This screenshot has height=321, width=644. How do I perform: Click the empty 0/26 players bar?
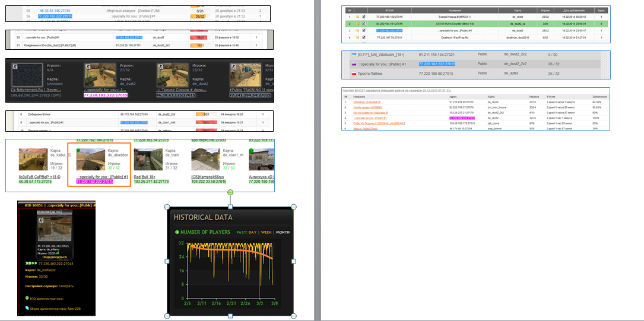(201, 11)
